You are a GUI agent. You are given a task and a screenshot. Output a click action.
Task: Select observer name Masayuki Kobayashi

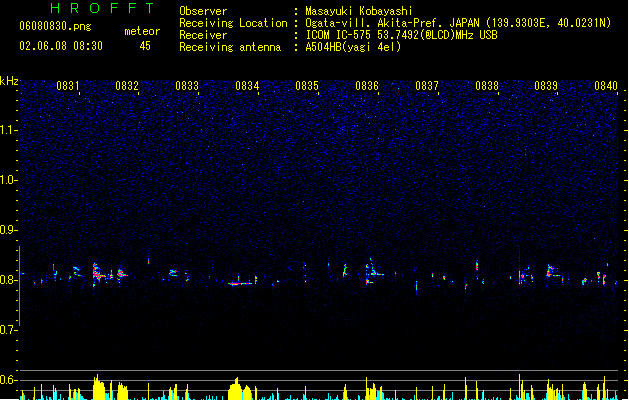pos(359,11)
